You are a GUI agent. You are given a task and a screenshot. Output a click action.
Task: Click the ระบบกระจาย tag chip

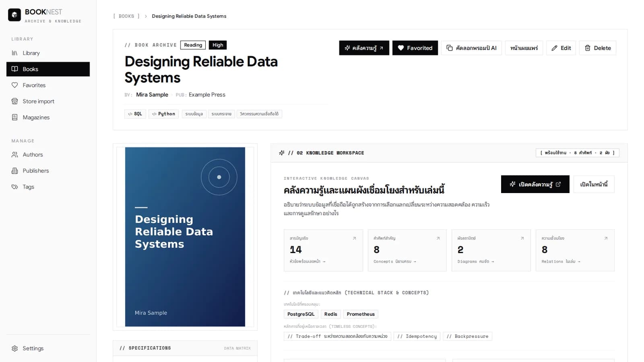point(221,114)
